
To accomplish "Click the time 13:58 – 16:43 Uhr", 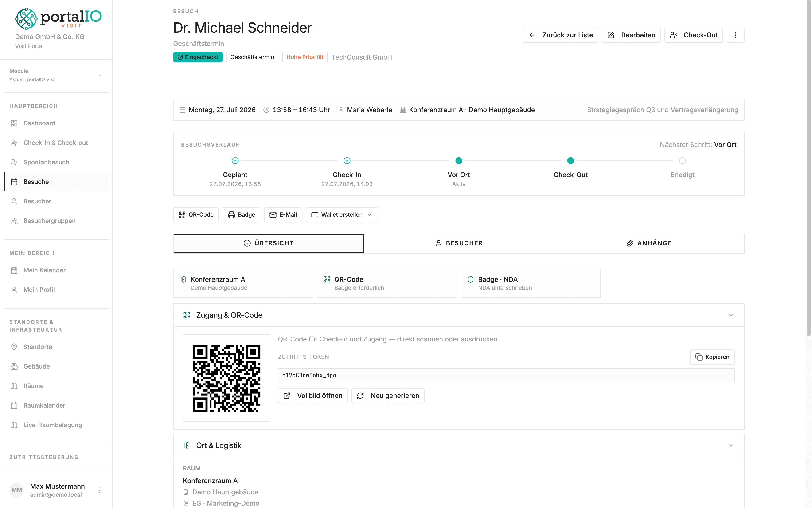I will tap(301, 110).
